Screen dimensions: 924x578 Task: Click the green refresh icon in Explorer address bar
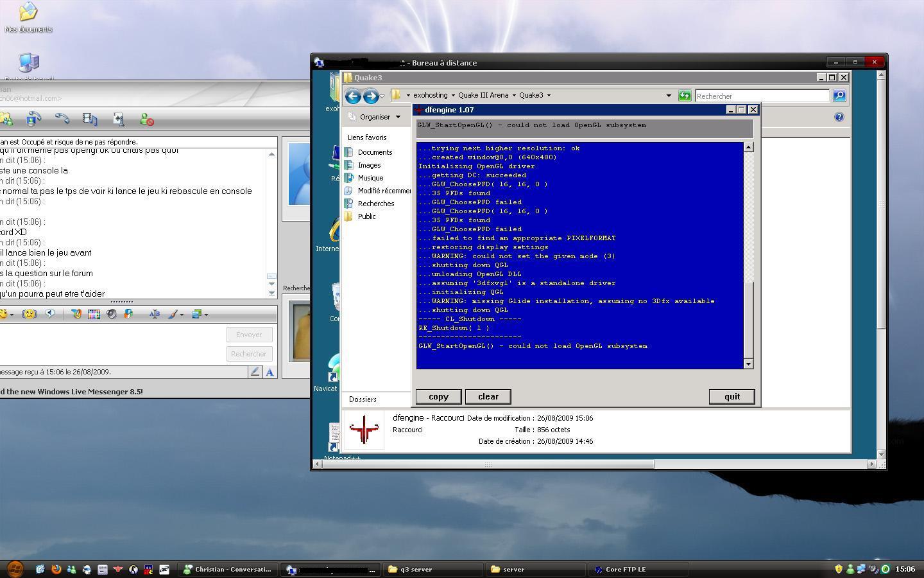click(x=685, y=96)
